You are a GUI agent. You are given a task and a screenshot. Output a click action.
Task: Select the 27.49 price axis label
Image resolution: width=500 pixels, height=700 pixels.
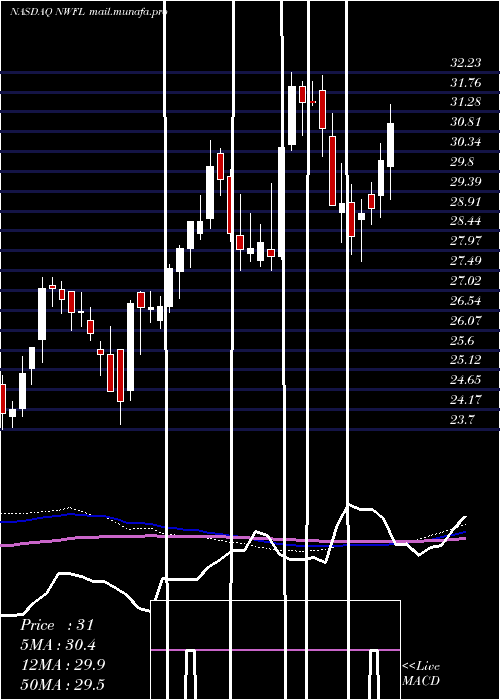pos(466,261)
